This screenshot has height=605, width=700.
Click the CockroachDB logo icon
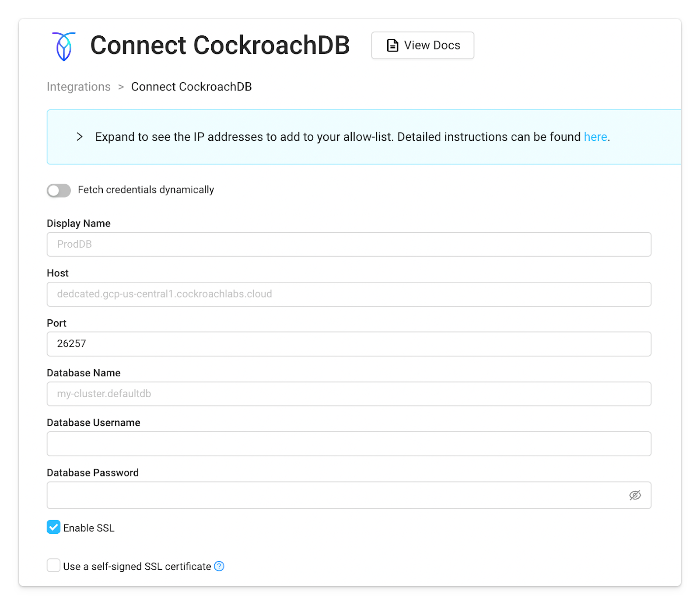(x=63, y=45)
